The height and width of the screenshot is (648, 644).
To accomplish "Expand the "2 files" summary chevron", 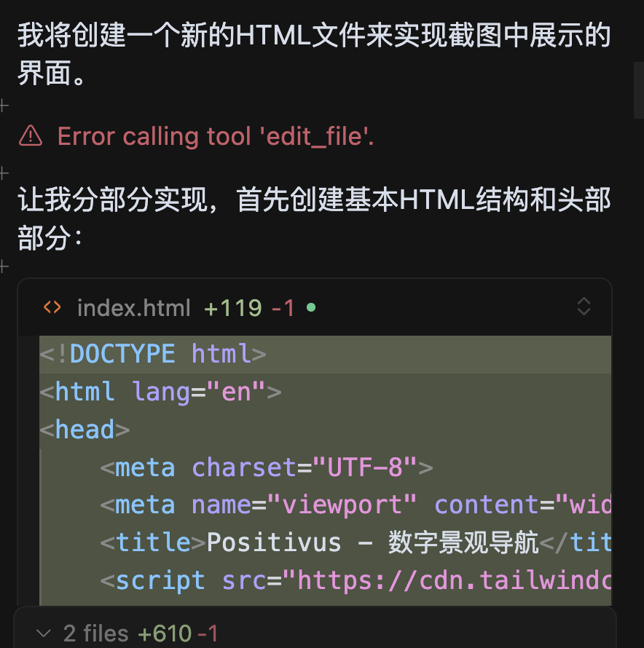I will tap(44, 633).
